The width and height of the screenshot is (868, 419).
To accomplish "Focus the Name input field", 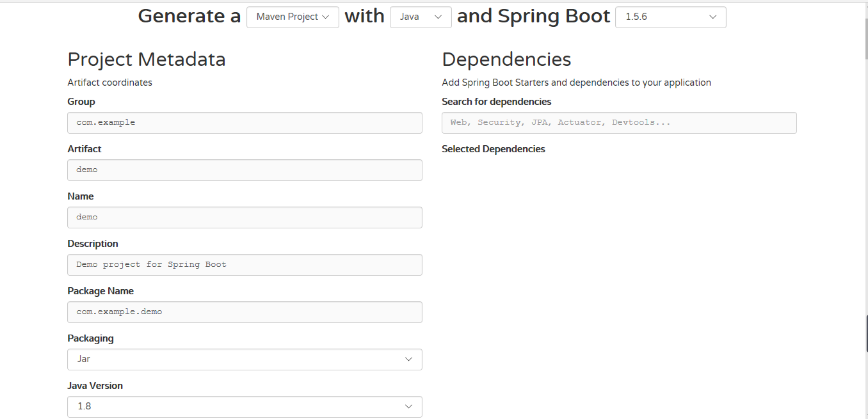I will point(245,217).
